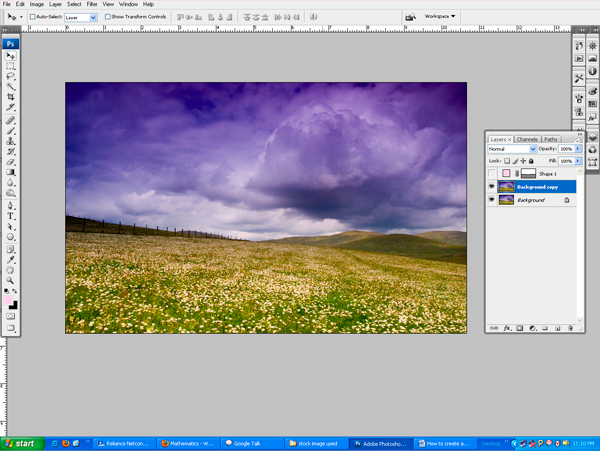This screenshot has width=600, height=451.
Task: Select the Notes tool
Action: (x=11, y=249)
